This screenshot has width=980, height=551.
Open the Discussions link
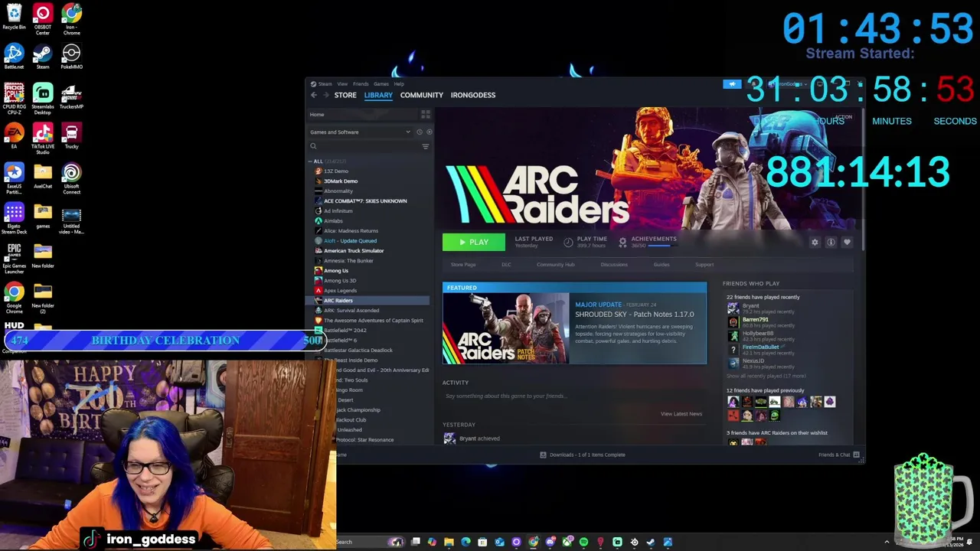[x=614, y=265]
